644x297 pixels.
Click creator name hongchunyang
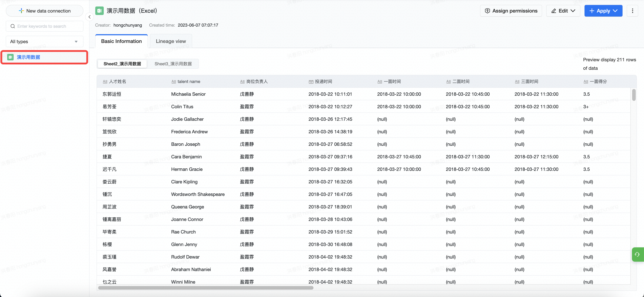pyautogui.click(x=127, y=25)
